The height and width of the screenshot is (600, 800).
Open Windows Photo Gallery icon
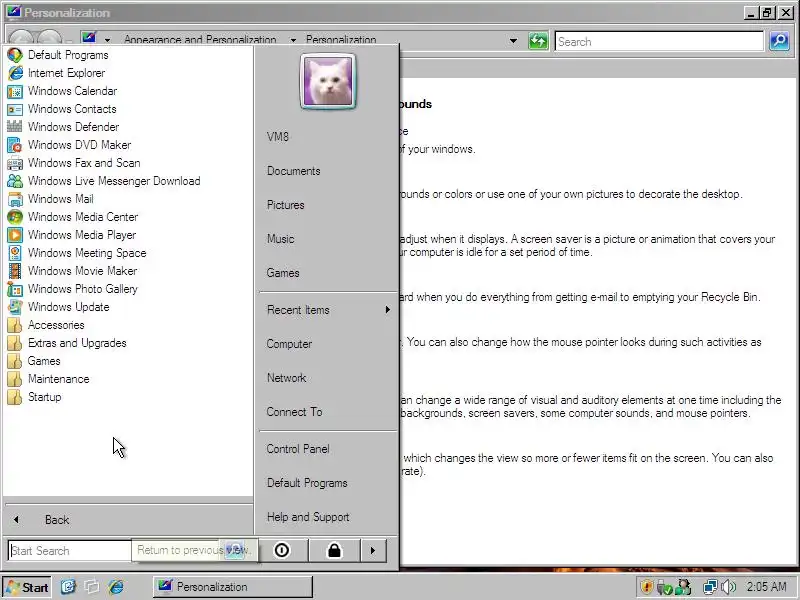coord(15,289)
